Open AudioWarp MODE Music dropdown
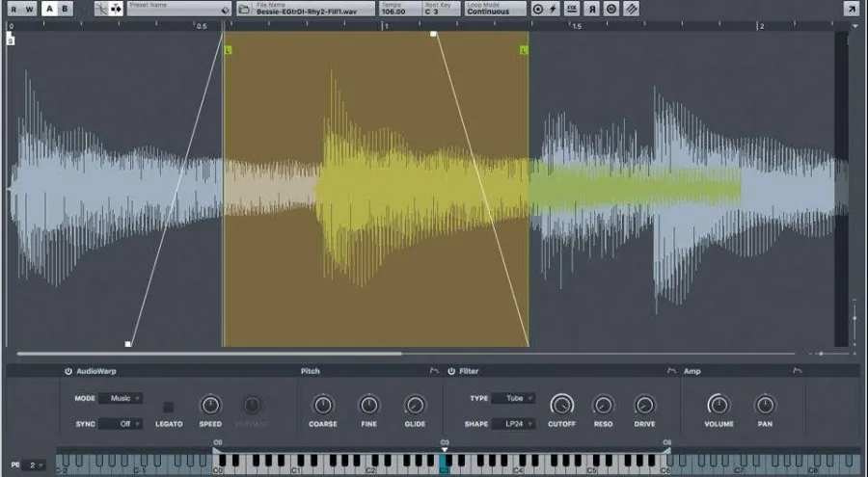 click(121, 398)
